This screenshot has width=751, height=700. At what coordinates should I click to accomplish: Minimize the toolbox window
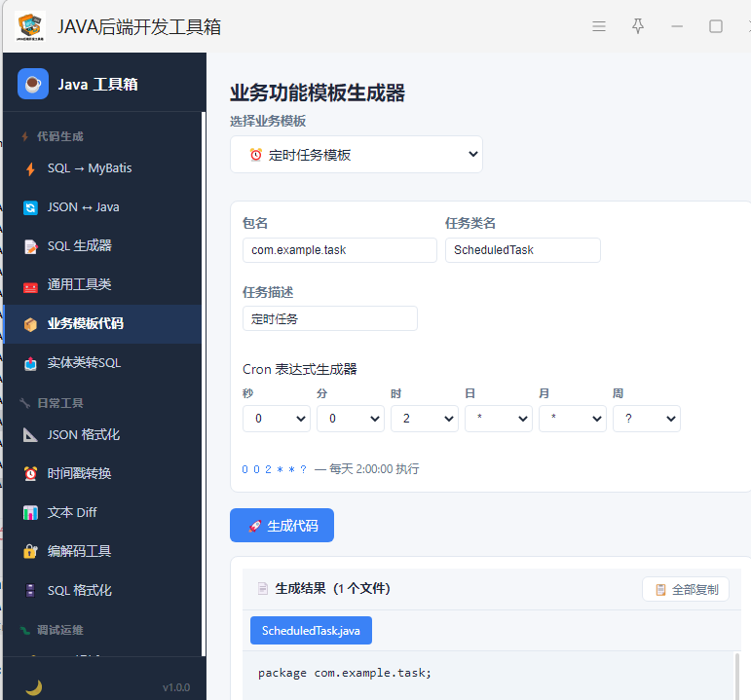coord(677,26)
